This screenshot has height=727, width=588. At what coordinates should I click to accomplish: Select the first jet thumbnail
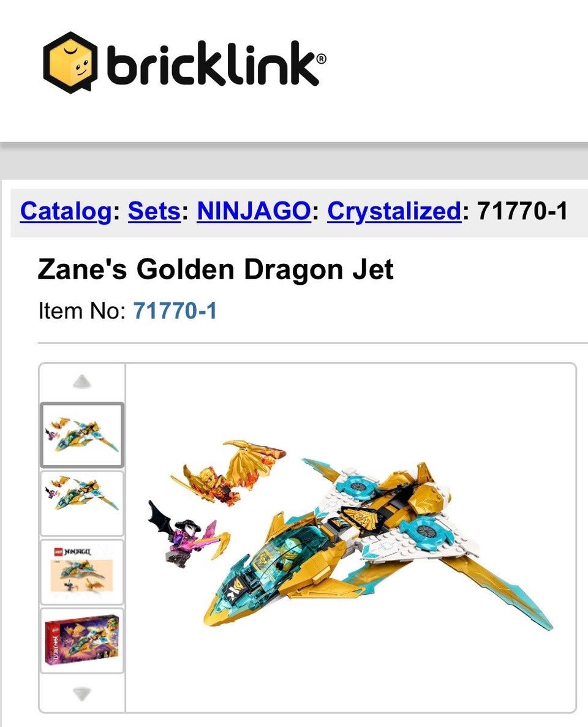tap(82, 435)
